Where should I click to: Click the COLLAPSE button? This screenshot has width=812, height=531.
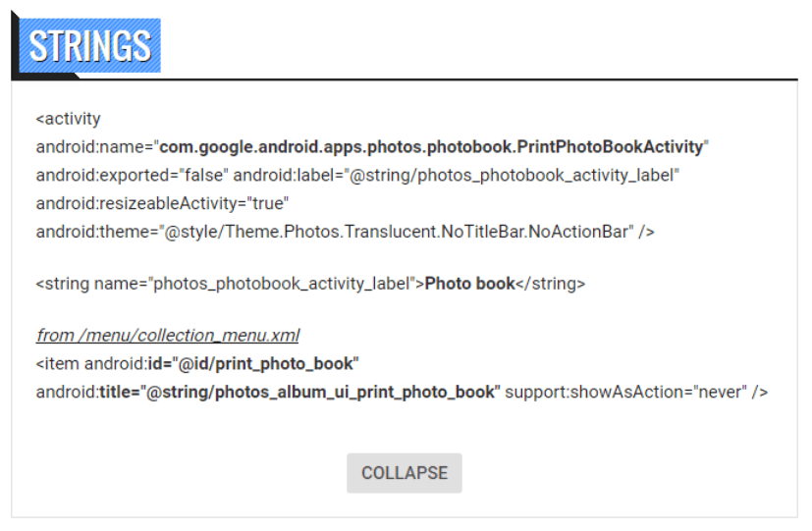[404, 473]
